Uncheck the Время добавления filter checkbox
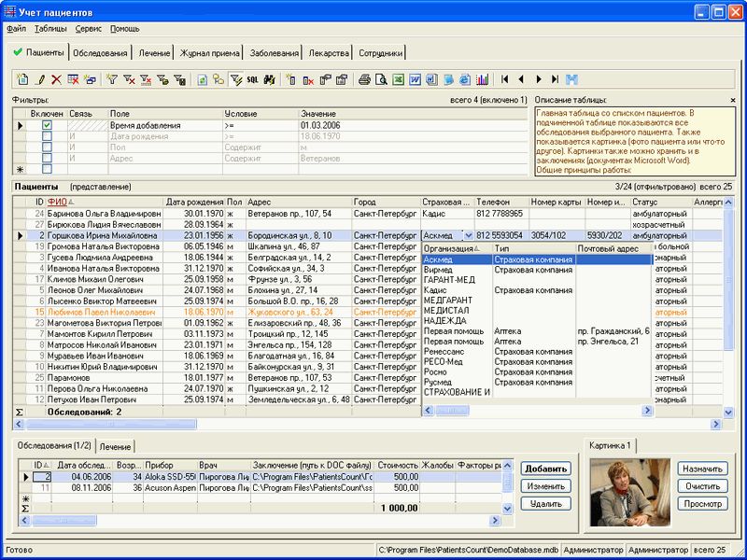Image resolution: width=747 pixels, height=560 pixels. 47,125
